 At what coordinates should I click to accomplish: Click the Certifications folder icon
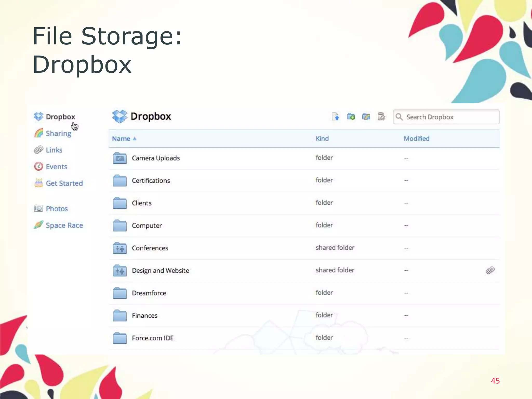[x=119, y=181]
